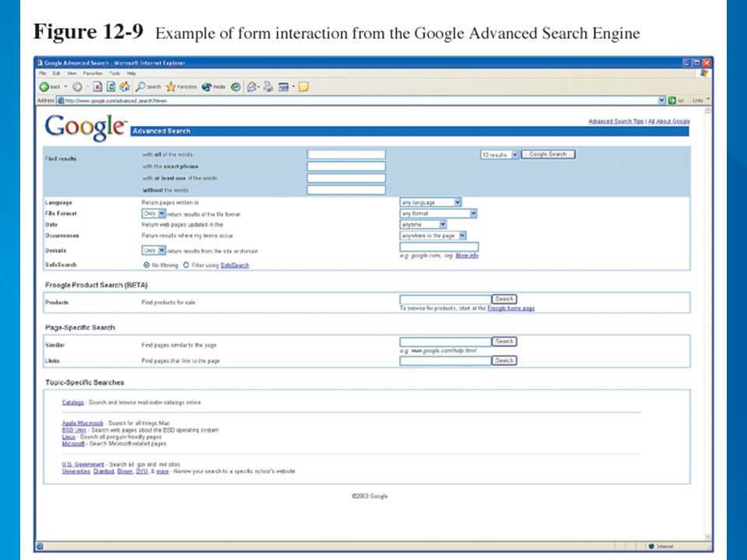Open the Favorites menu
Viewport: 747px width, 560px height.
pos(93,73)
